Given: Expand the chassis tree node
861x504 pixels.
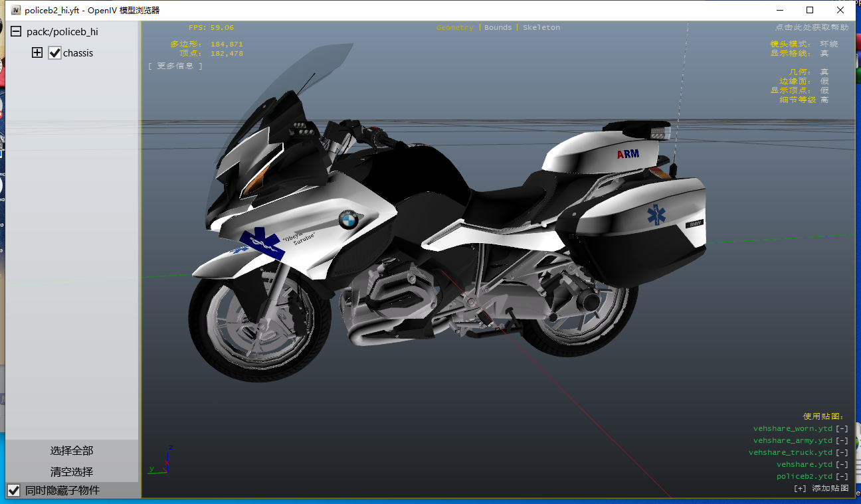Looking at the screenshot, I should click(x=37, y=53).
